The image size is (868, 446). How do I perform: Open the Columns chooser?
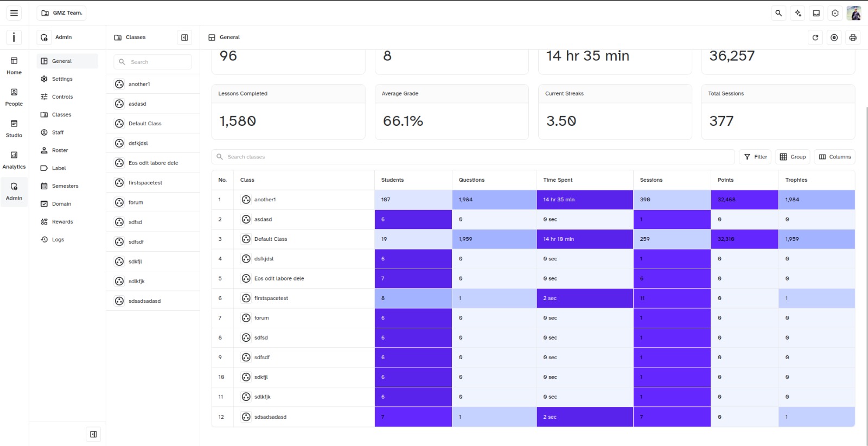[835, 157]
